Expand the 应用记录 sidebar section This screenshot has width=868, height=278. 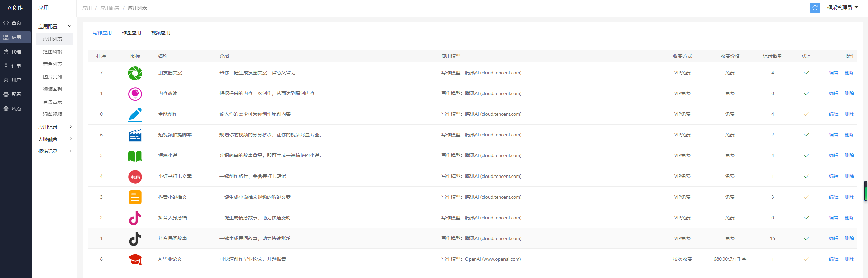coord(55,127)
